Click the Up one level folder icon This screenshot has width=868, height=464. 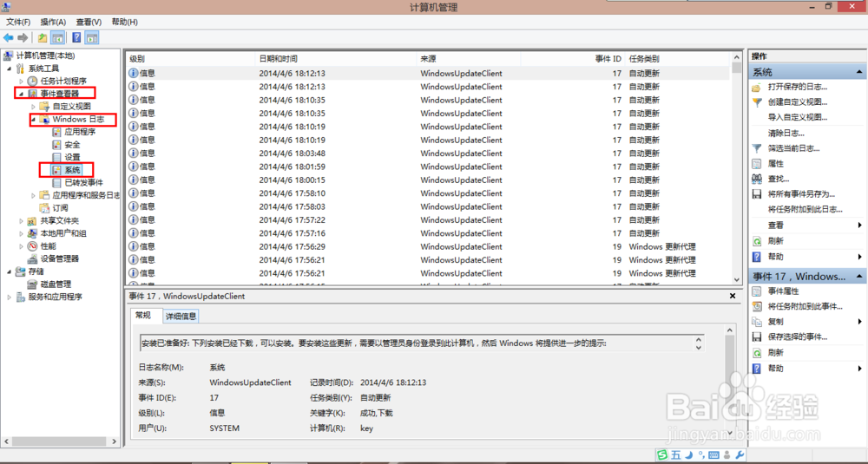[x=43, y=37]
